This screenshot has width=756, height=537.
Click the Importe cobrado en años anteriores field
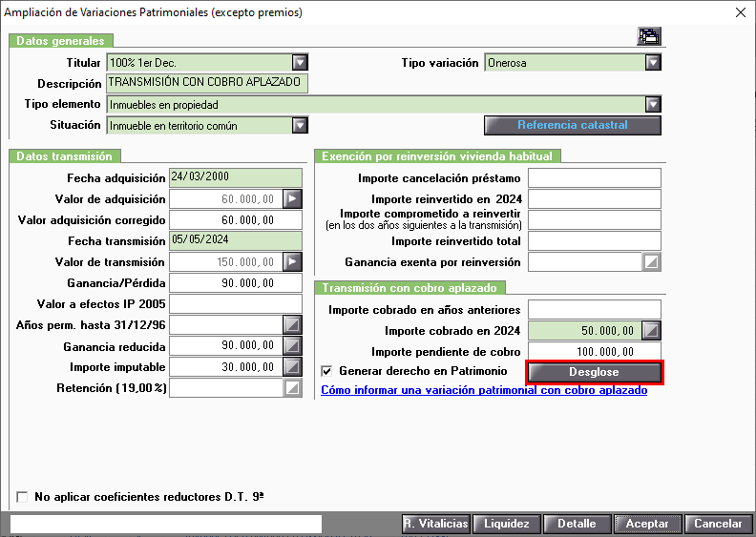[595, 310]
